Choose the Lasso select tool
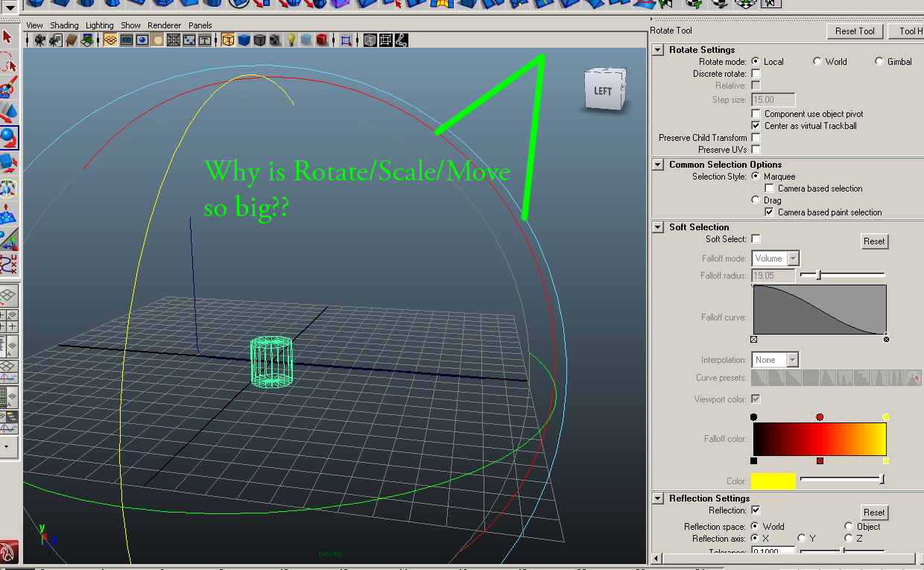The image size is (924, 570). 9,63
